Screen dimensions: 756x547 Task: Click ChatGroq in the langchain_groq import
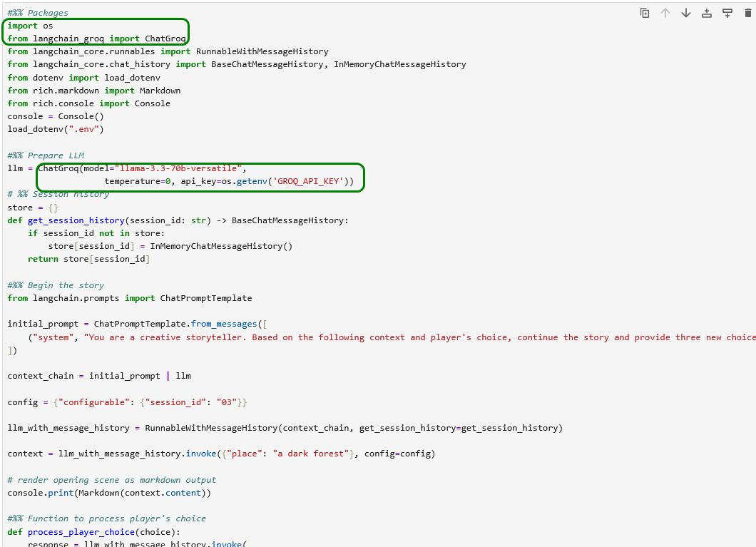pos(165,39)
